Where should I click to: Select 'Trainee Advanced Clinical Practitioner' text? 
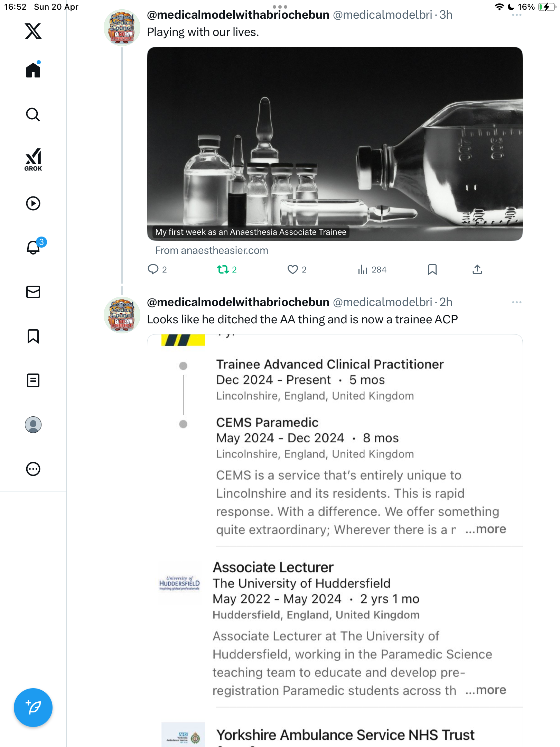tap(330, 364)
